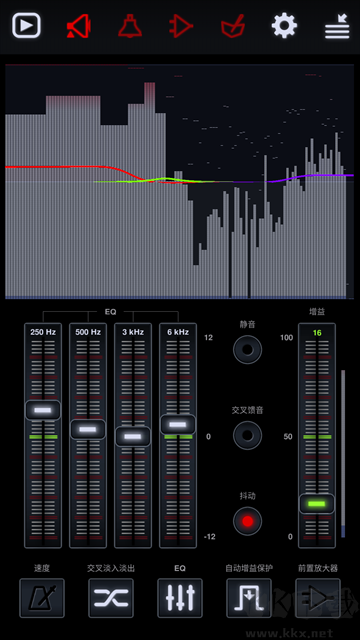Click the 250 Hz EQ slider handle
Viewport: 360px width, 640px height.
point(43,410)
